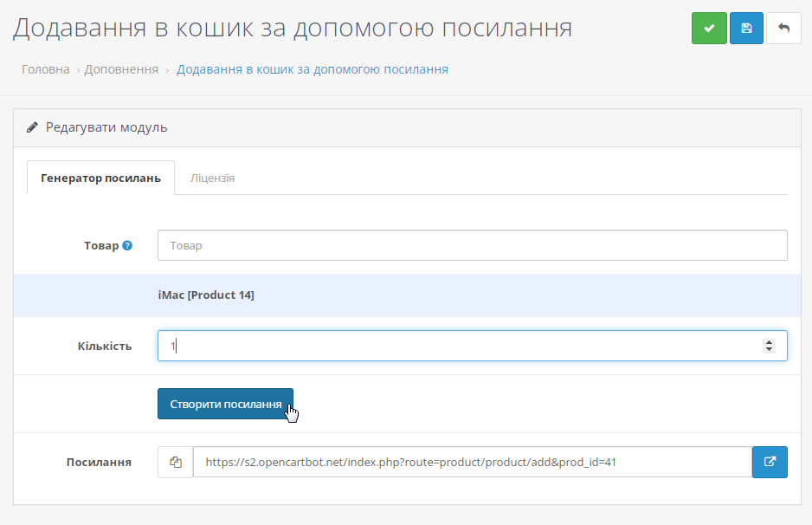
Task: Copy the generated link with the copy icon
Action: point(176,463)
